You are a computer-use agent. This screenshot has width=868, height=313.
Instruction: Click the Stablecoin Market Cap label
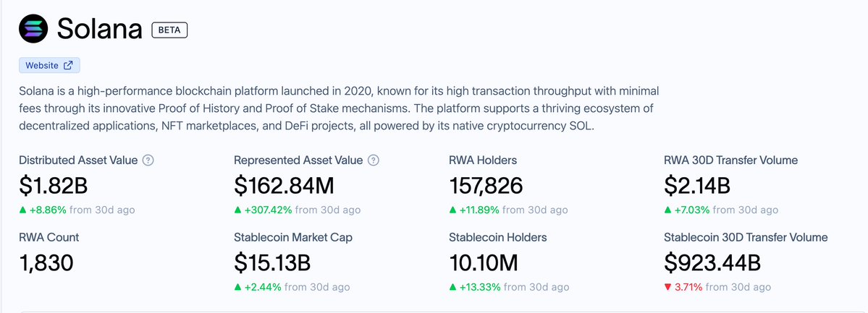[x=293, y=238]
